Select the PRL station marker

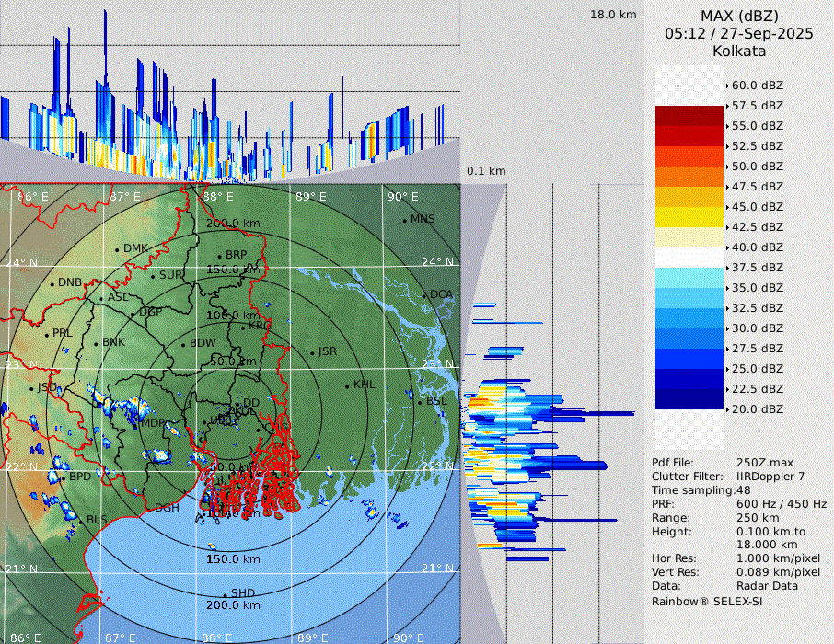click(x=47, y=334)
